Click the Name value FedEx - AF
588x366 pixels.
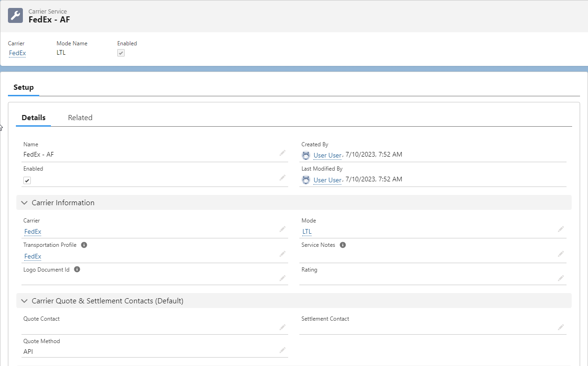[39, 154]
